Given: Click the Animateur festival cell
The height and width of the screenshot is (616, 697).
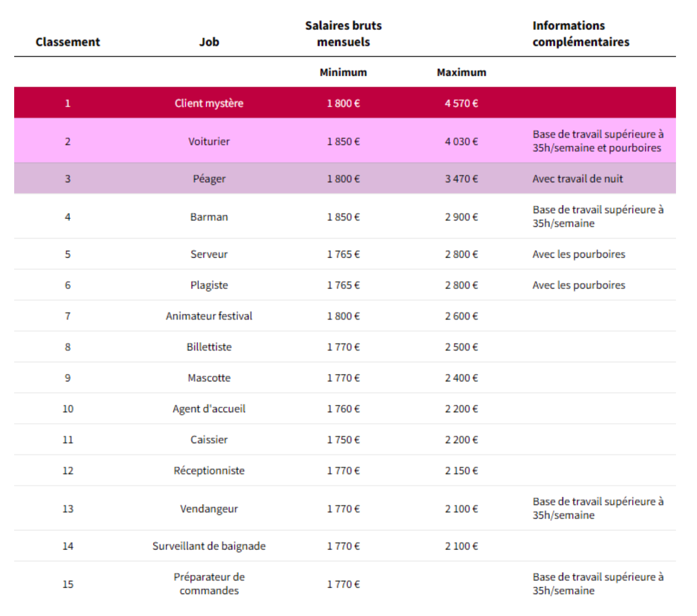Looking at the screenshot, I should point(209,316).
